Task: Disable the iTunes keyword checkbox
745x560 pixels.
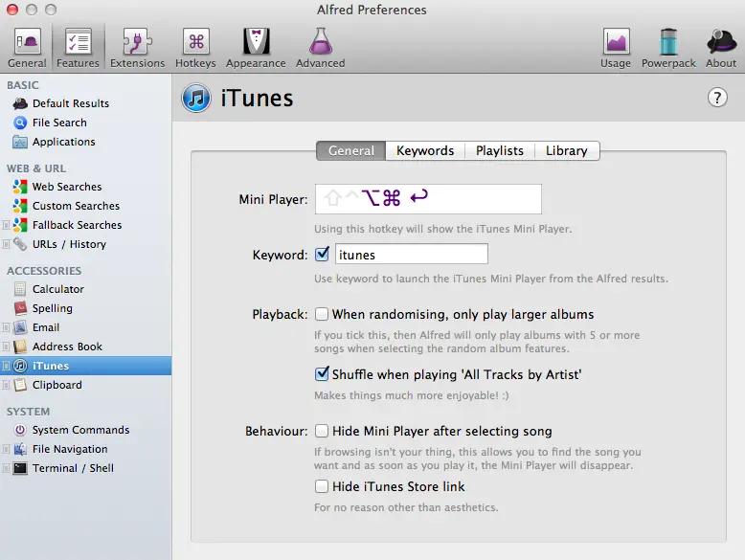Action: (322, 254)
